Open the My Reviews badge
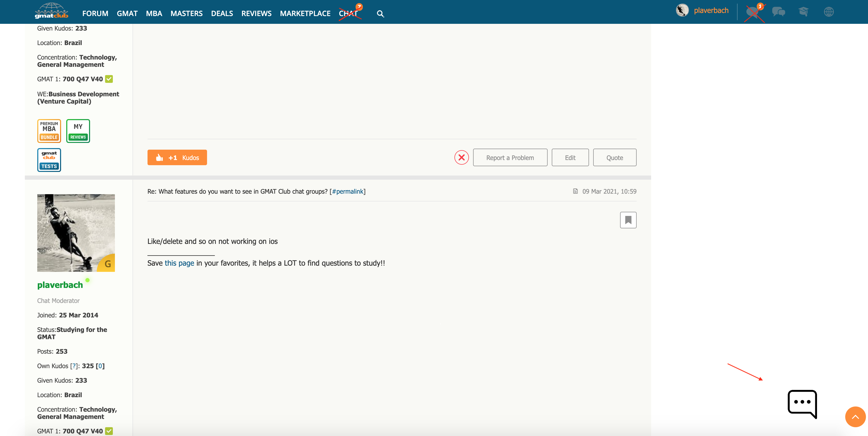The height and width of the screenshot is (436, 868). point(78,131)
